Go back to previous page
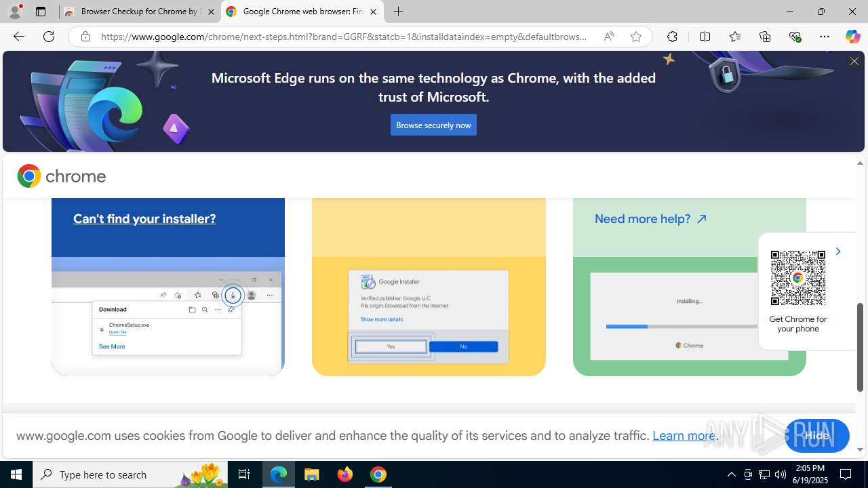 pyautogui.click(x=18, y=37)
